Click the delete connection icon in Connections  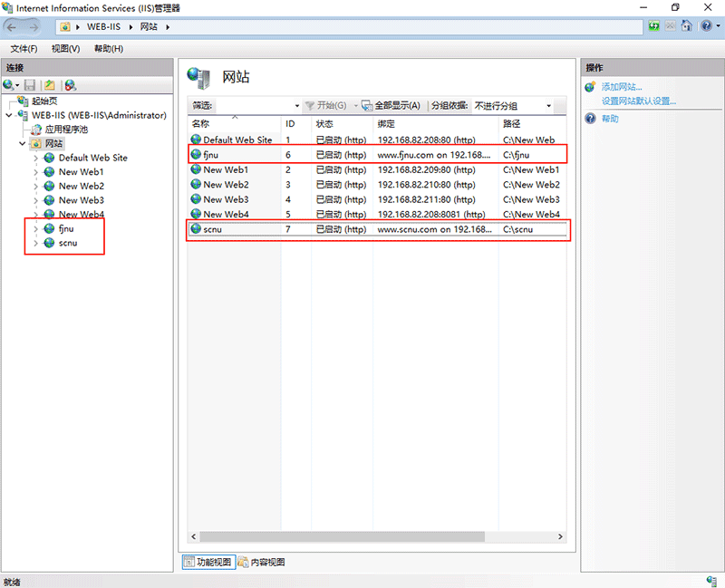(x=71, y=85)
